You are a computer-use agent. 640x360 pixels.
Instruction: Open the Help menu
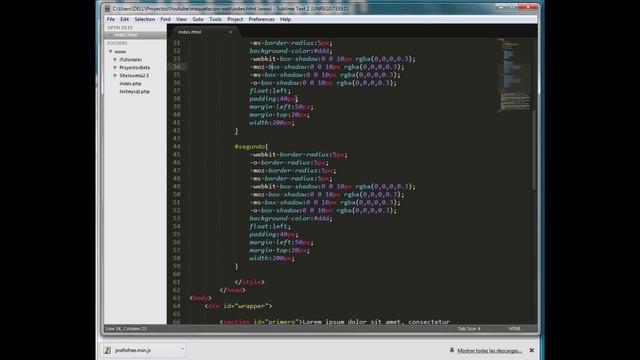285,19
